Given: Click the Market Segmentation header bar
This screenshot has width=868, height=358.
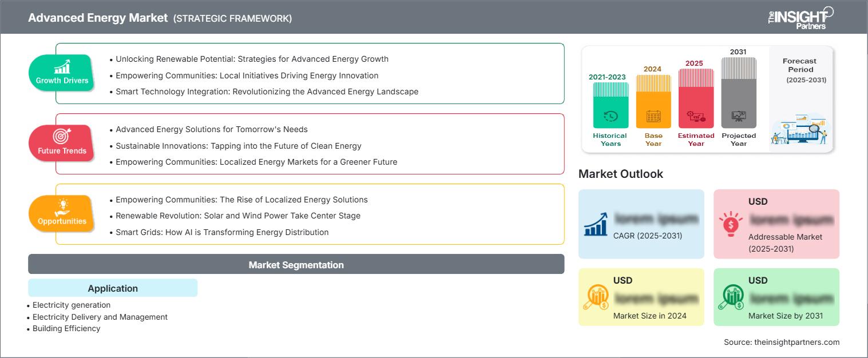Looking at the screenshot, I should coord(296,264).
